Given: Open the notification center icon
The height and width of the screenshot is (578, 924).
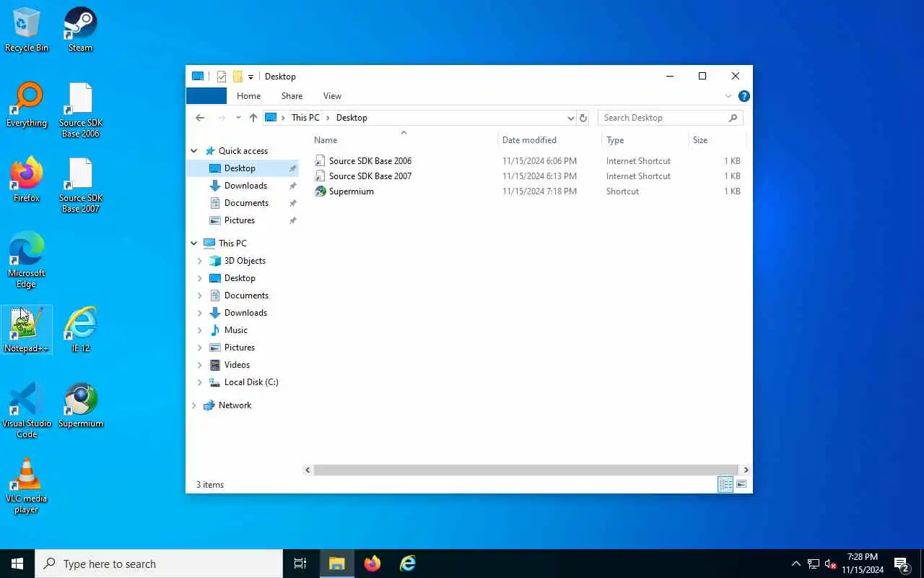Looking at the screenshot, I should (x=902, y=564).
